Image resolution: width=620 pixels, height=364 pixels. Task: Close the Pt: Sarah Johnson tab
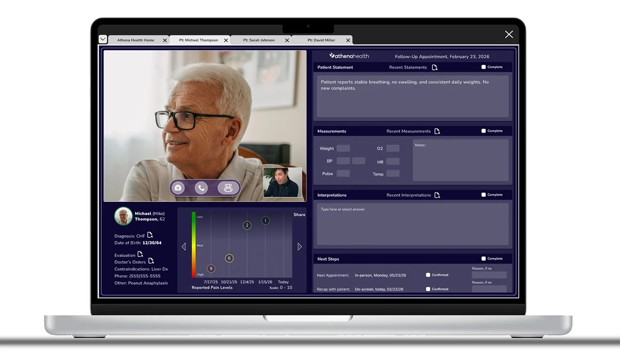[287, 40]
